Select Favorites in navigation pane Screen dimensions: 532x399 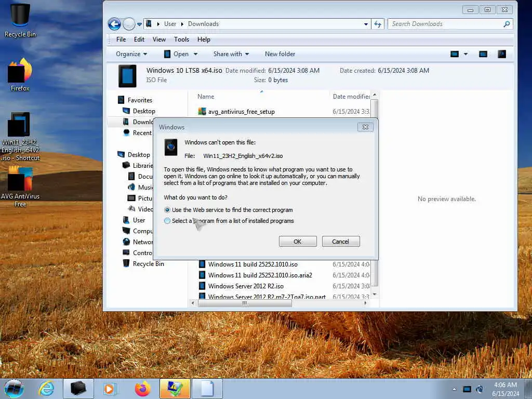135,100
